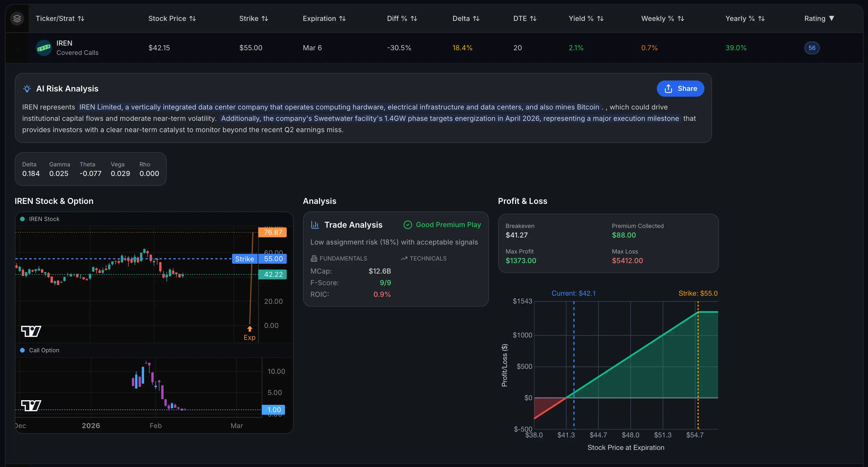Viewport: 868px width, 467px height.
Task: Click the -30.5% diff cell
Action: (399, 48)
